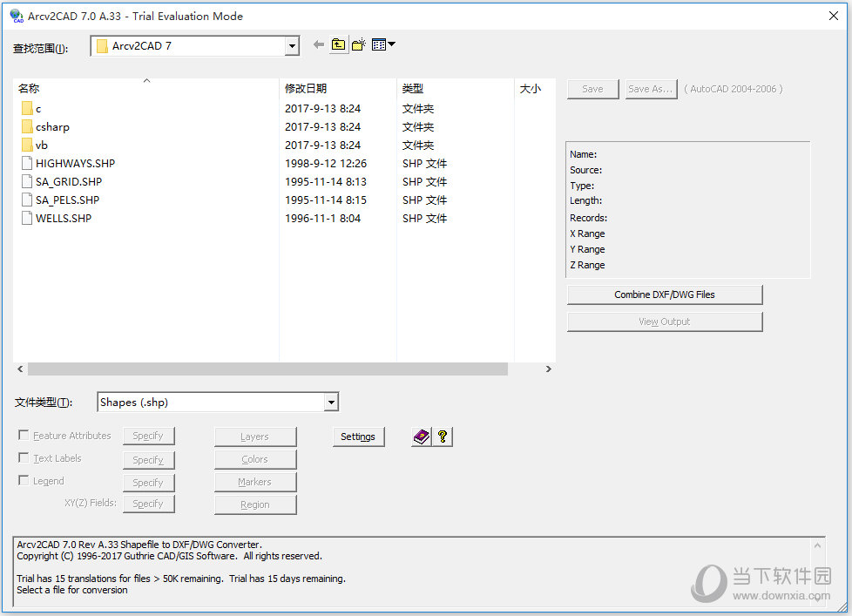Image resolution: width=852 pixels, height=616 pixels.
Task: Click the SA_PELS.SHP file icon
Action: tap(27, 200)
